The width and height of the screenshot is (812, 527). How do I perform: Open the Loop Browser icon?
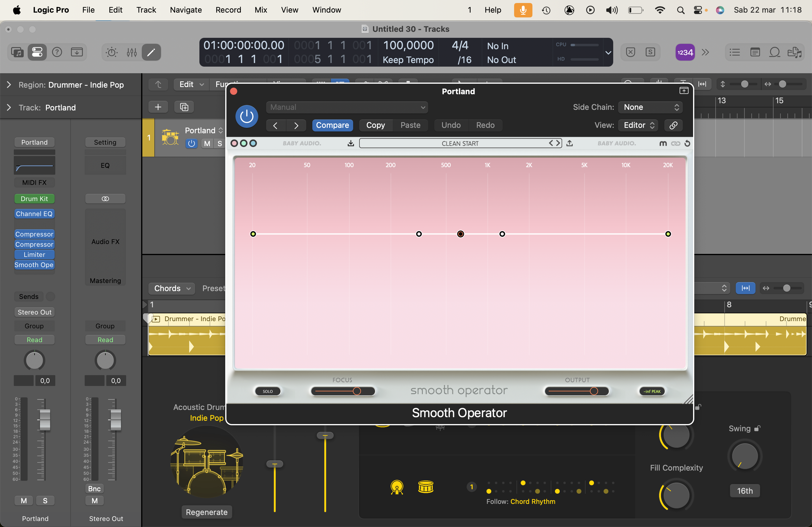tap(775, 52)
